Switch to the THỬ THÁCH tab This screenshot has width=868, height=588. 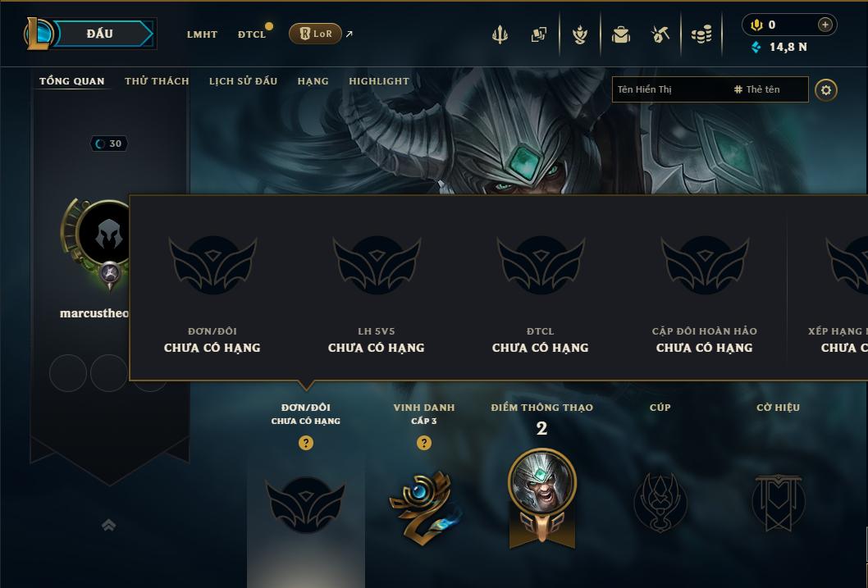point(157,81)
